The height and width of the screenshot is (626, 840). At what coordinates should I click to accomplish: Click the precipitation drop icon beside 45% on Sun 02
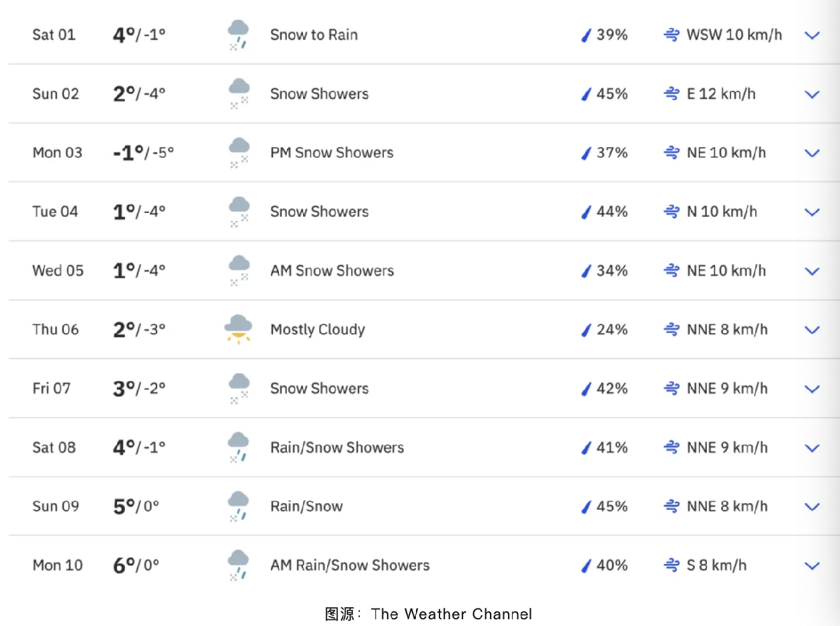coord(585,94)
